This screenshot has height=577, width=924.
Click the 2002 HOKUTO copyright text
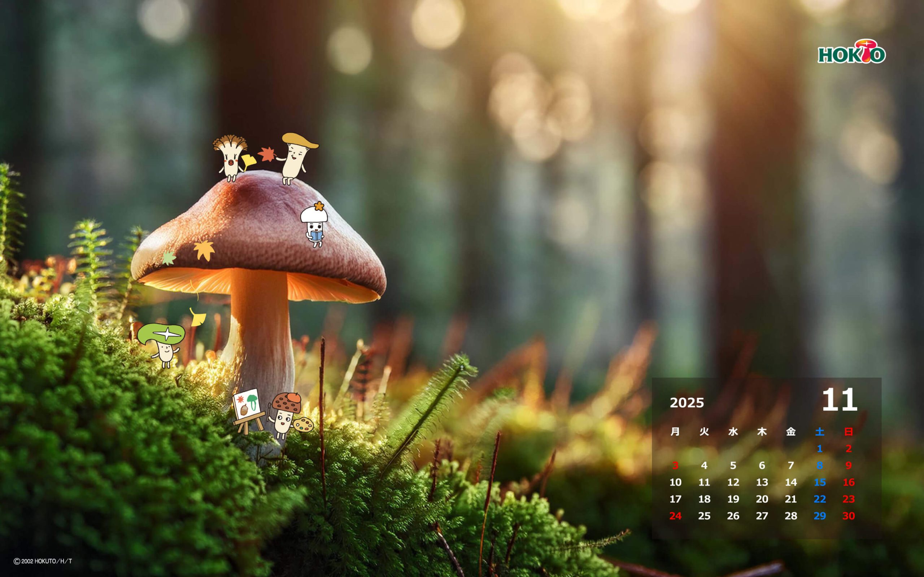[x=43, y=561]
